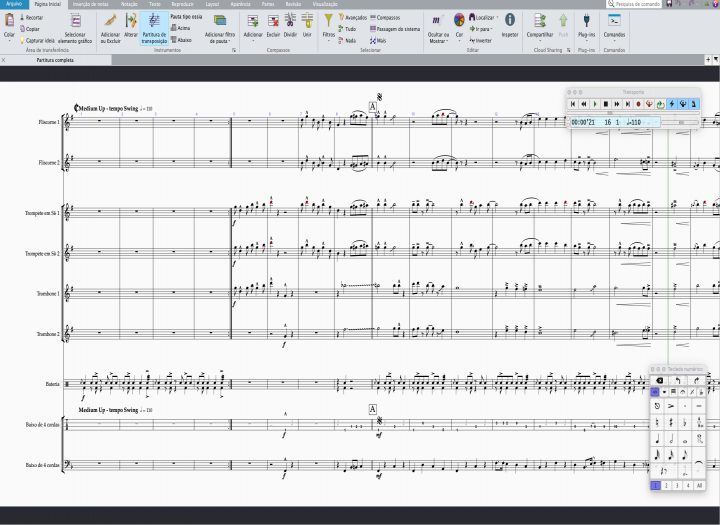Viewport: 720px width, 525px height.
Task: Click the Dividir scissors icon
Action: (x=290, y=21)
